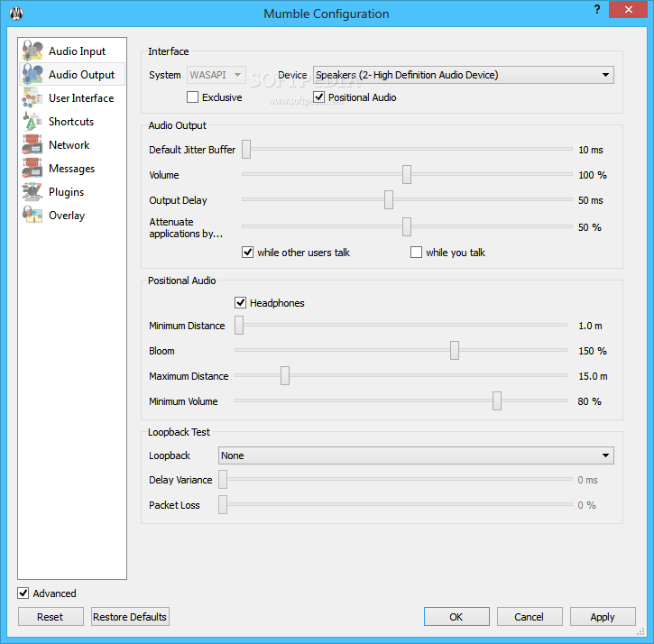
Task: Click the Audio Input headset icon
Action: coord(32,51)
